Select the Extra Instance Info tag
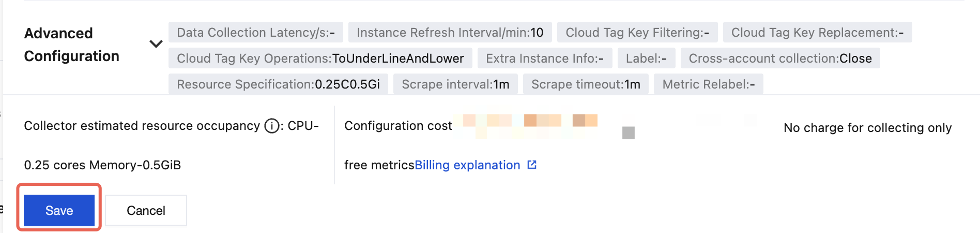The height and width of the screenshot is (233, 980). (544, 59)
